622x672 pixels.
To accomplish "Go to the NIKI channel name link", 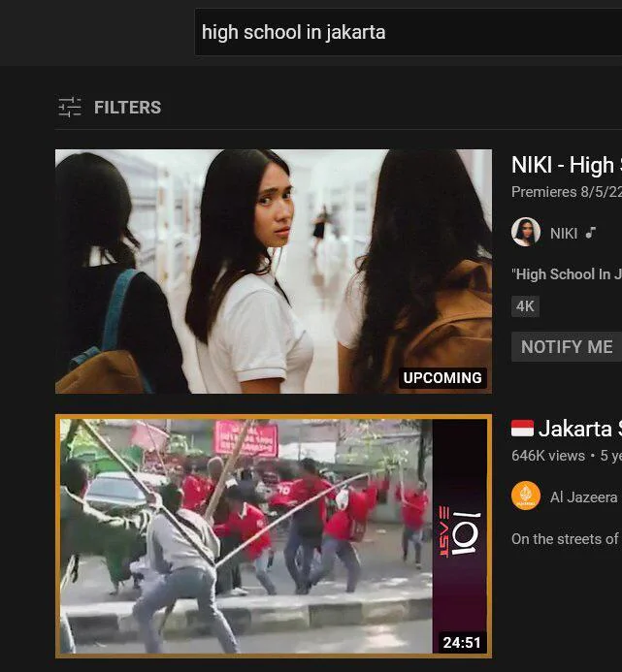I will pos(564,234).
